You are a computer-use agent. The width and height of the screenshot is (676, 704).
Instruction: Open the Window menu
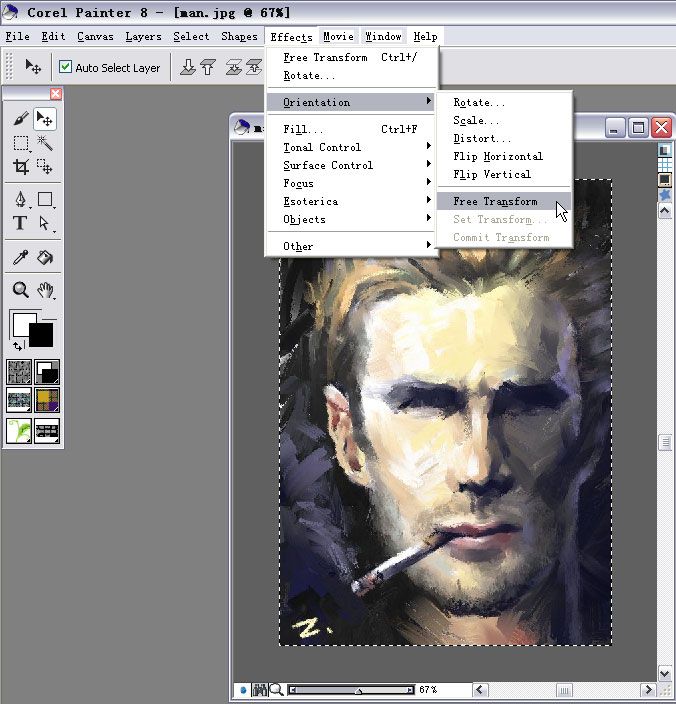383,36
